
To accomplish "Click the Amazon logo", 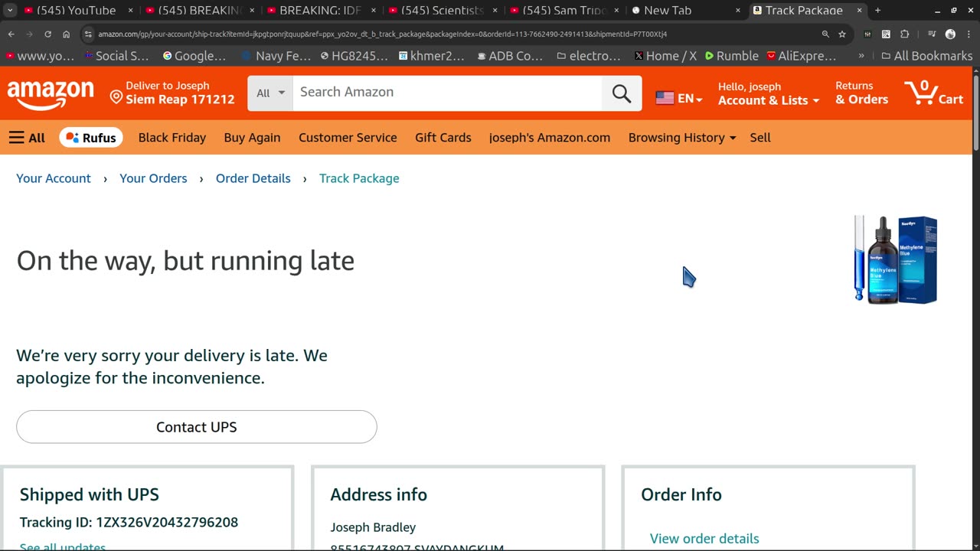I will pyautogui.click(x=51, y=94).
